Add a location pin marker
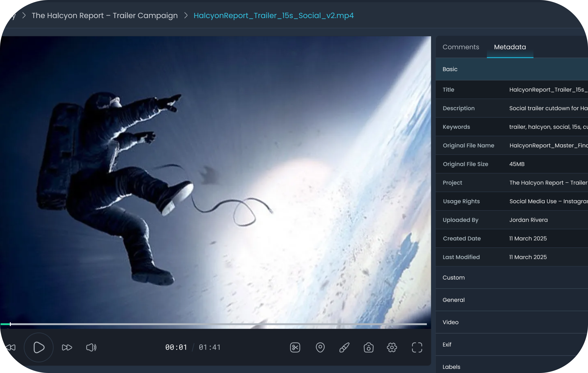 click(x=320, y=348)
